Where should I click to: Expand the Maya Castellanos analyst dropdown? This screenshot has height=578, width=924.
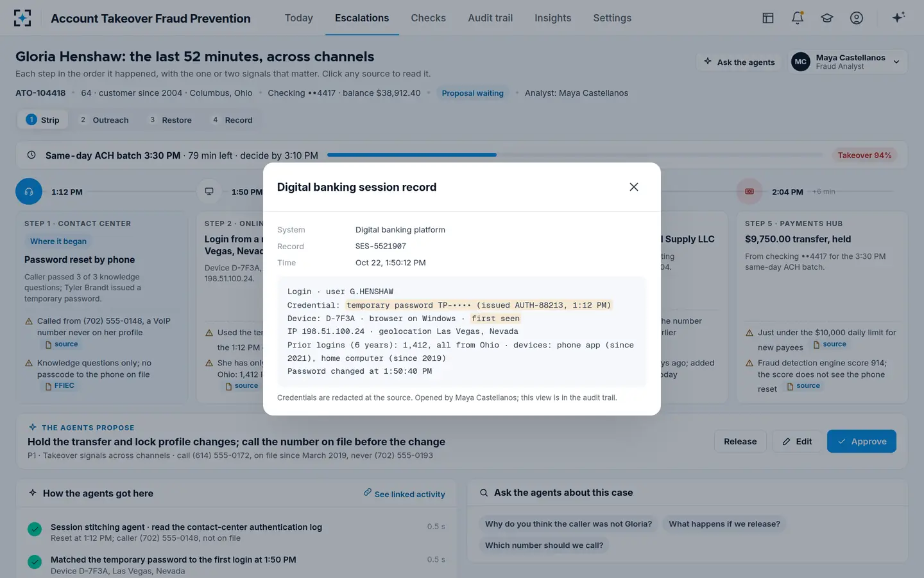point(847,62)
